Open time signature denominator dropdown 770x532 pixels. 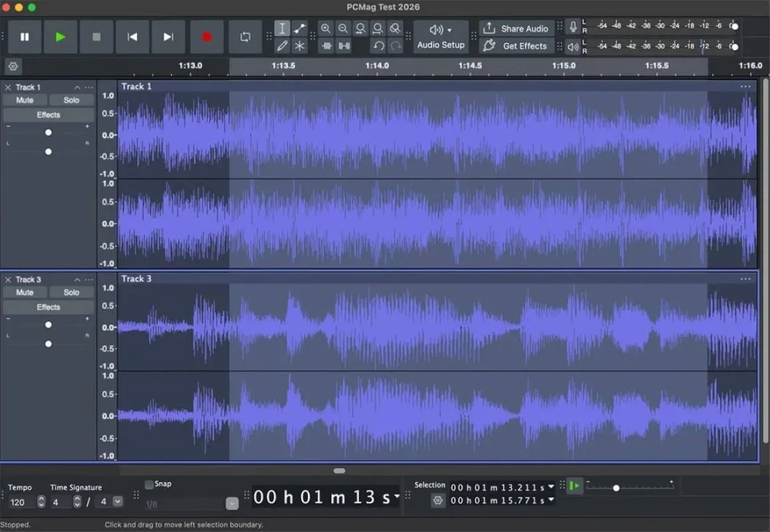point(118,501)
